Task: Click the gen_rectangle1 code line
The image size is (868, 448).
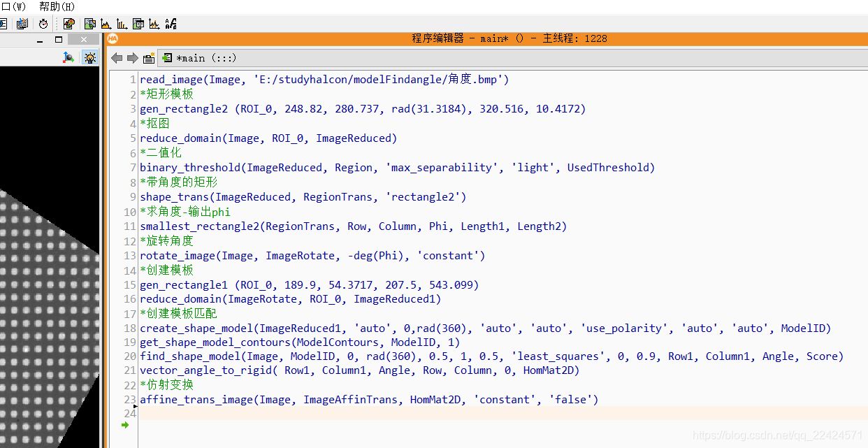Action: point(310,285)
